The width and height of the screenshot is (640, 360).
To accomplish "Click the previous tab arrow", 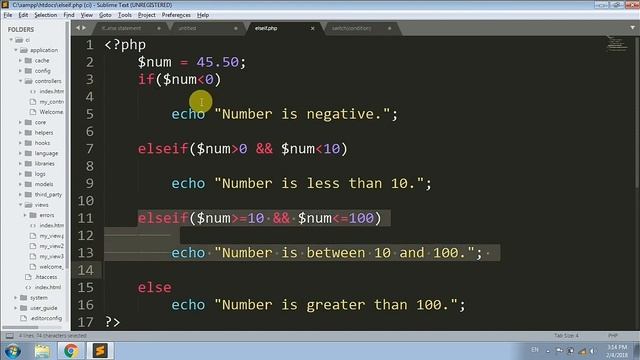I will click(78, 28).
